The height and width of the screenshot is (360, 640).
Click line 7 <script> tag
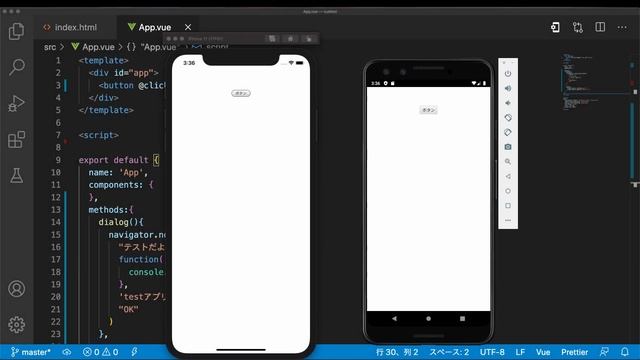[98, 135]
